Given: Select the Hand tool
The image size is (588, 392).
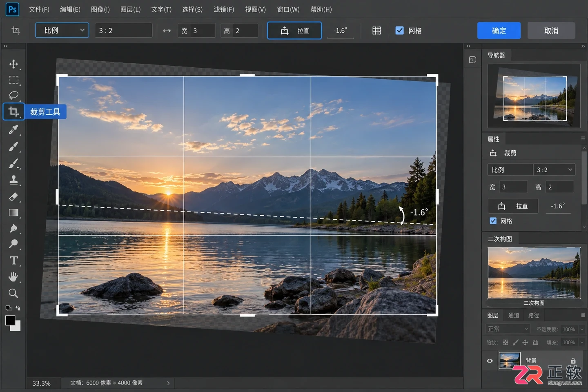Looking at the screenshot, I should pyautogui.click(x=13, y=277).
